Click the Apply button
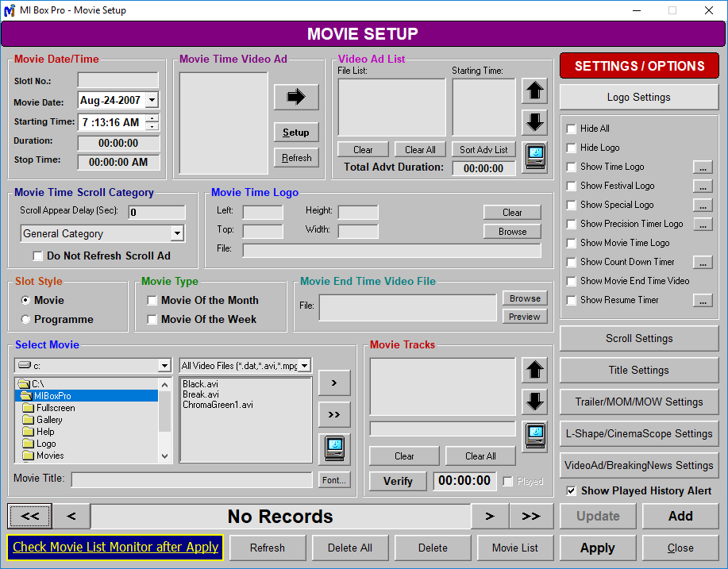The image size is (728, 569). [x=597, y=548]
